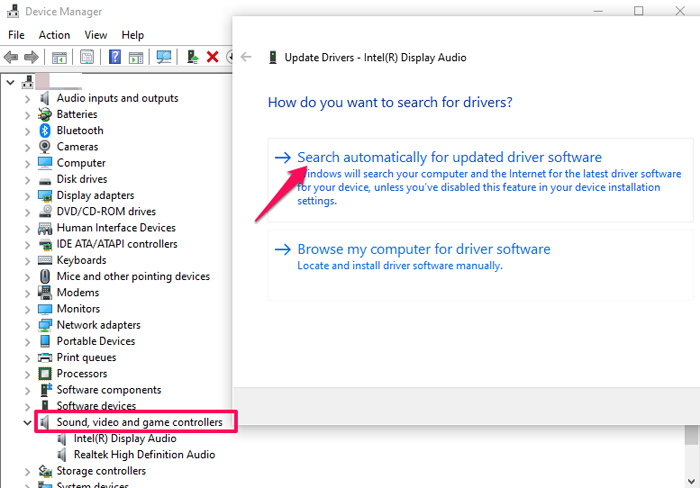The height and width of the screenshot is (488, 700).
Task: Close the Device Manager window
Action: [680, 11]
